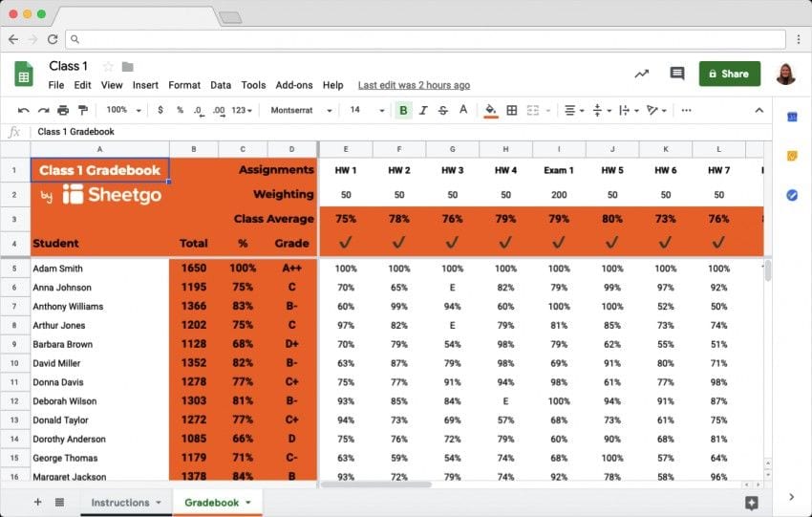
Task: Click the More toolbar options ellipsis
Action: [x=686, y=110]
